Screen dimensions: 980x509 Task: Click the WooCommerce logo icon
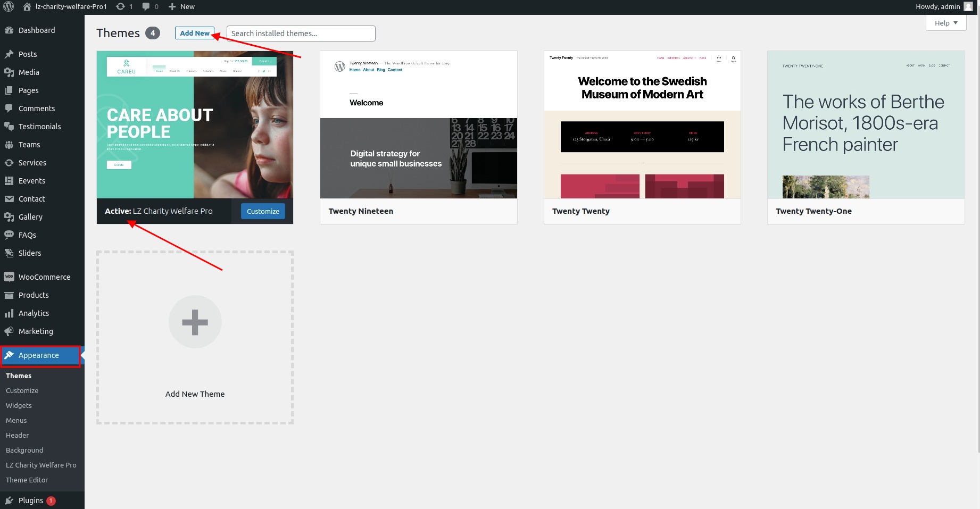9,277
